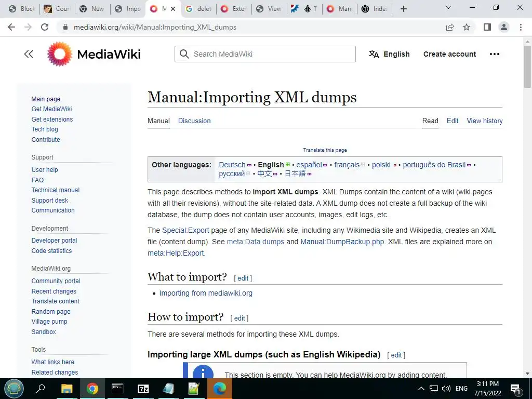Viewport: 532px width, 399px height.
Task: Show hidden tray icons chevron
Action: 421,389
